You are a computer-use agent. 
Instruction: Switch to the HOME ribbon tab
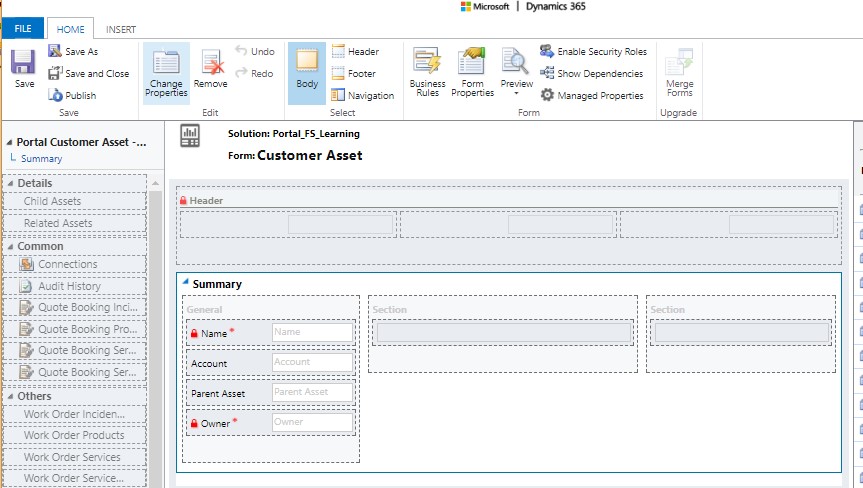click(70, 29)
